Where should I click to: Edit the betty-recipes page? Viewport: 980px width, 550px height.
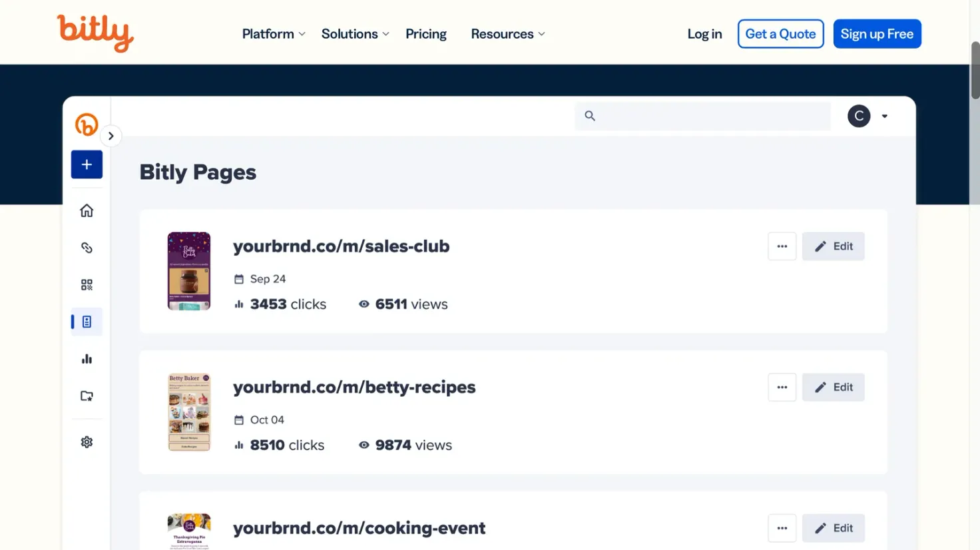pyautogui.click(x=834, y=388)
